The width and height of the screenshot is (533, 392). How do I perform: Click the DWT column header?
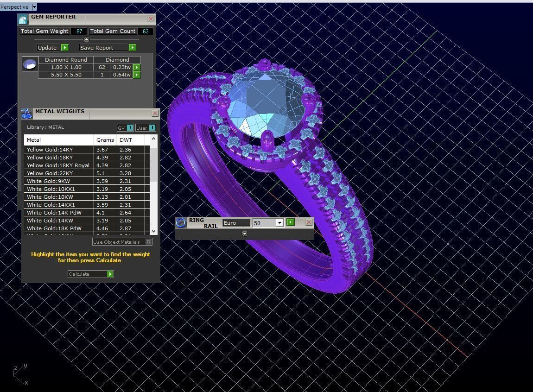tap(131, 140)
